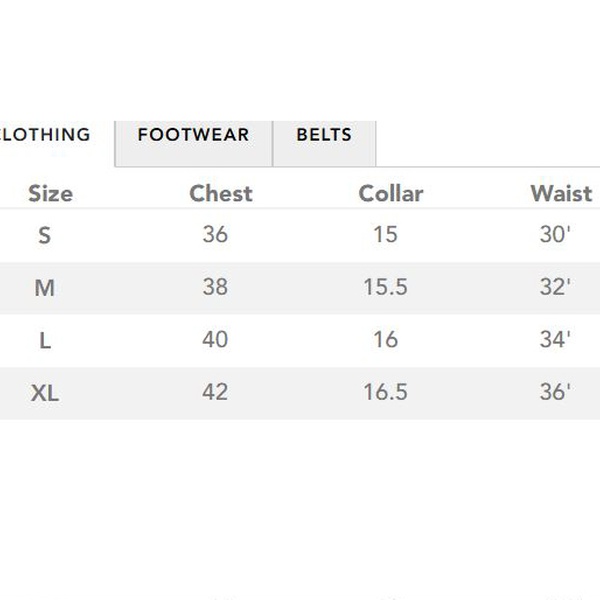Click the Waist column header
600x600 pixels.
pyautogui.click(x=561, y=193)
